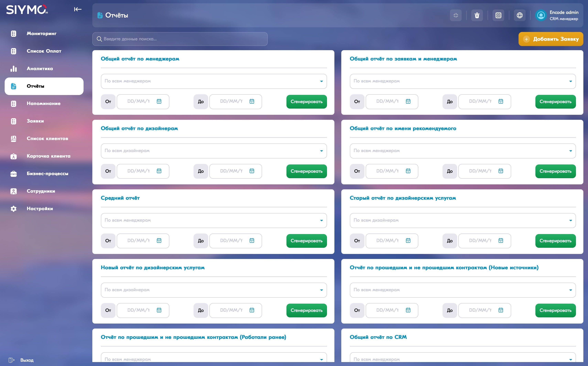Click the Настройки gear icon
588x366 pixels.
14,209
